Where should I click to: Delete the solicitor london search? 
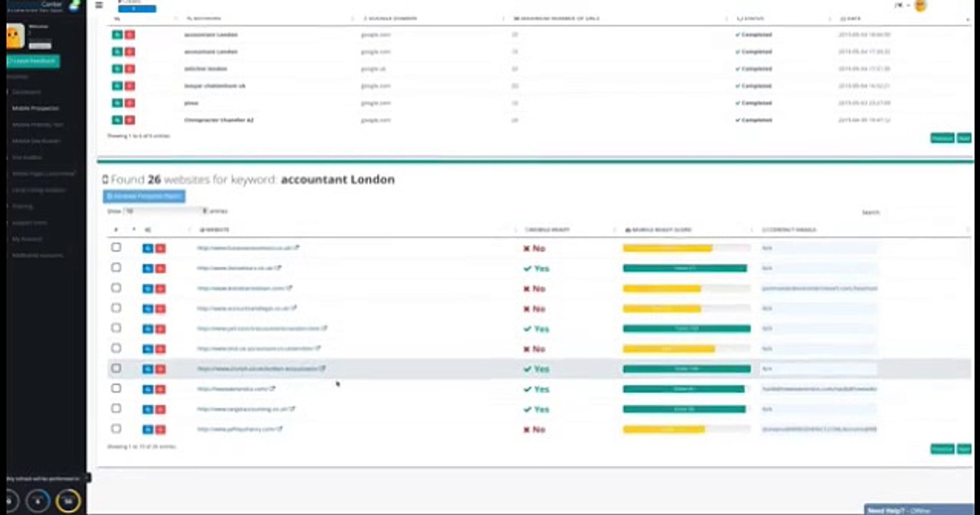tap(129, 69)
